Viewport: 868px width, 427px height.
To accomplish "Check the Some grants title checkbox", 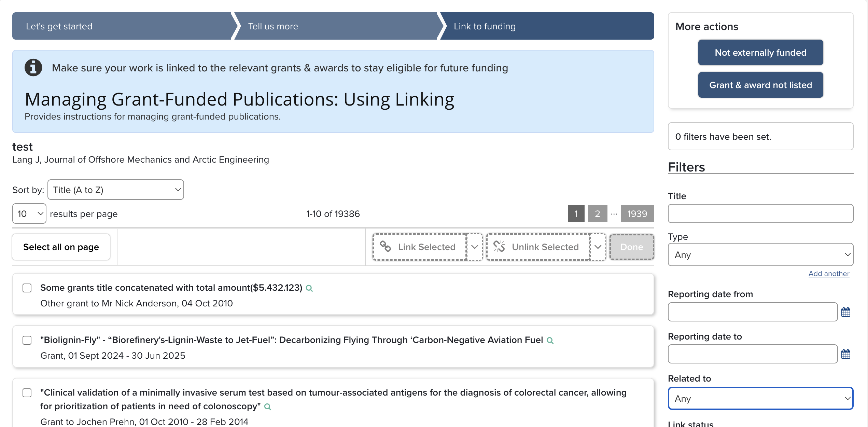I will [27, 288].
